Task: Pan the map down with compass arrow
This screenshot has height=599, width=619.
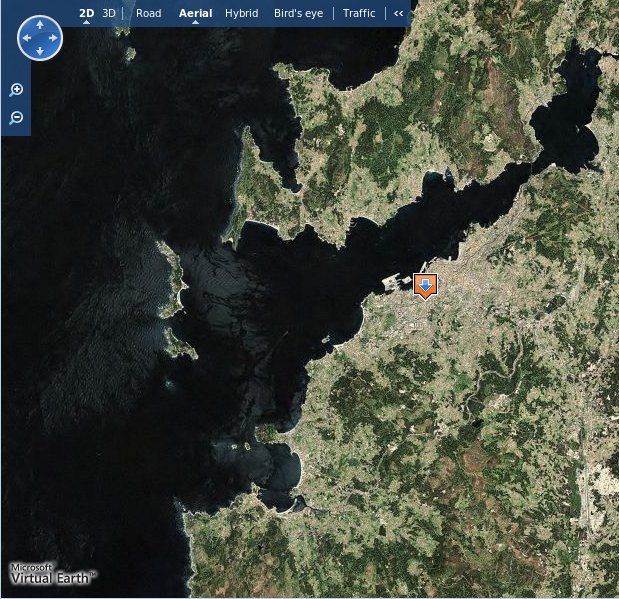Action: 40,51
